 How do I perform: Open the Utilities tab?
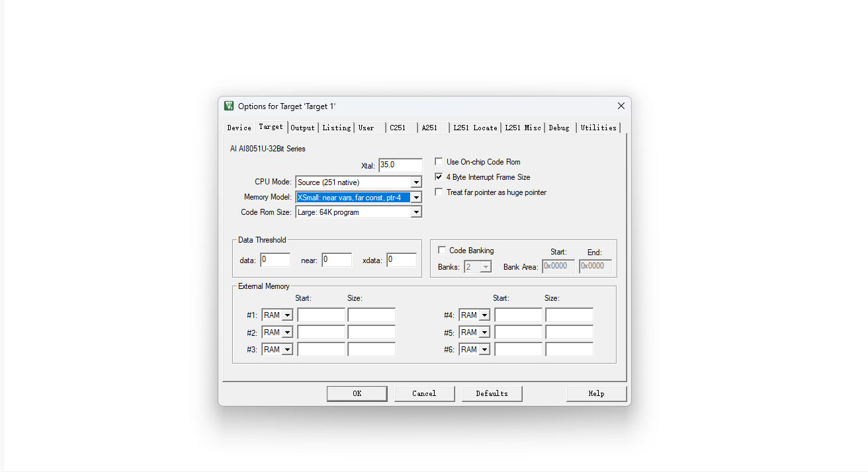599,128
